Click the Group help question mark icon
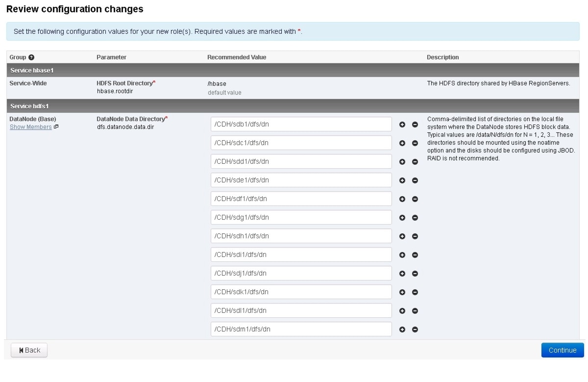Image resolution: width=588 pixels, height=382 pixels. tap(31, 57)
